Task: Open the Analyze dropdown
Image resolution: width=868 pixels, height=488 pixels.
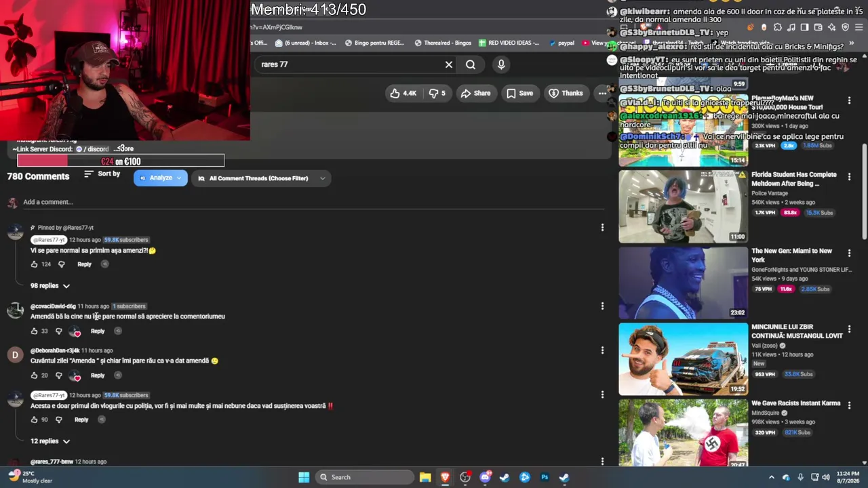Action: [x=161, y=178]
